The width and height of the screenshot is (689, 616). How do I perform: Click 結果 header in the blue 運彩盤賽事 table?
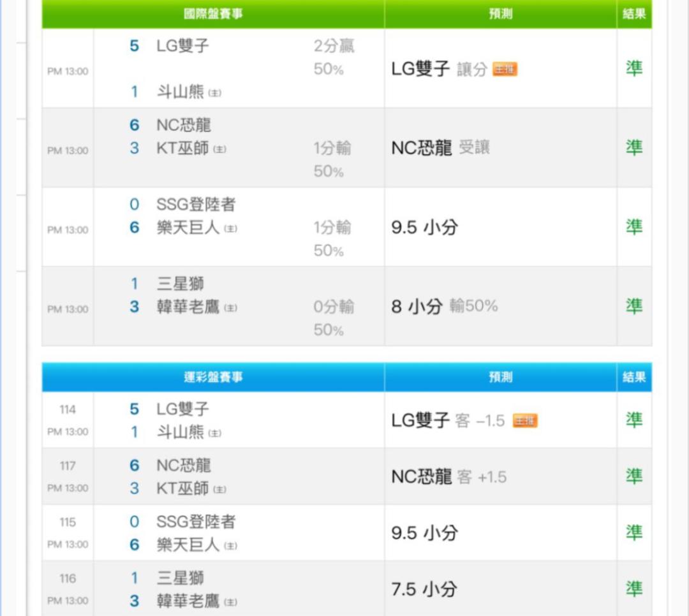[x=634, y=377]
